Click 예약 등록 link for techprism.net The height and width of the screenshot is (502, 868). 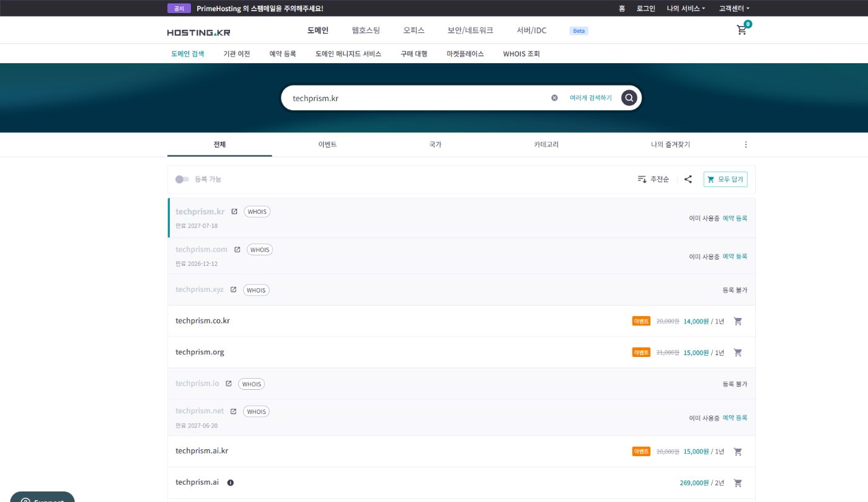(x=735, y=418)
